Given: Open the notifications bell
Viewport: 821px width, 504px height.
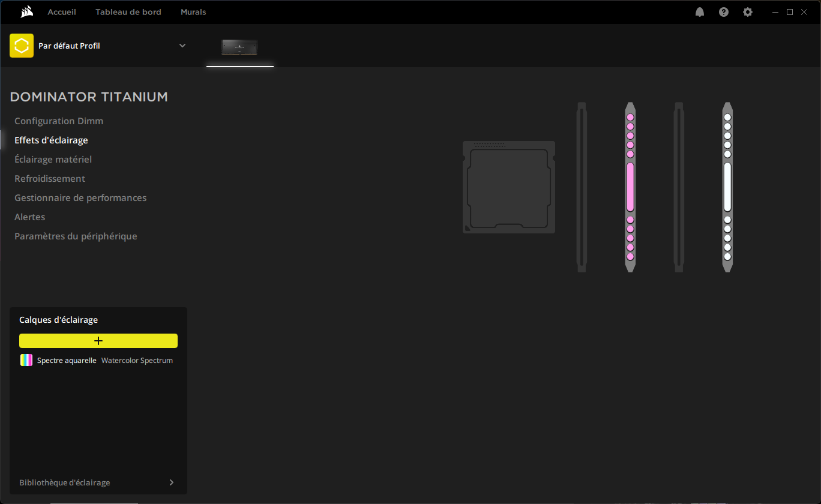Looking at the screenshot, I should [x=700, y=12].
